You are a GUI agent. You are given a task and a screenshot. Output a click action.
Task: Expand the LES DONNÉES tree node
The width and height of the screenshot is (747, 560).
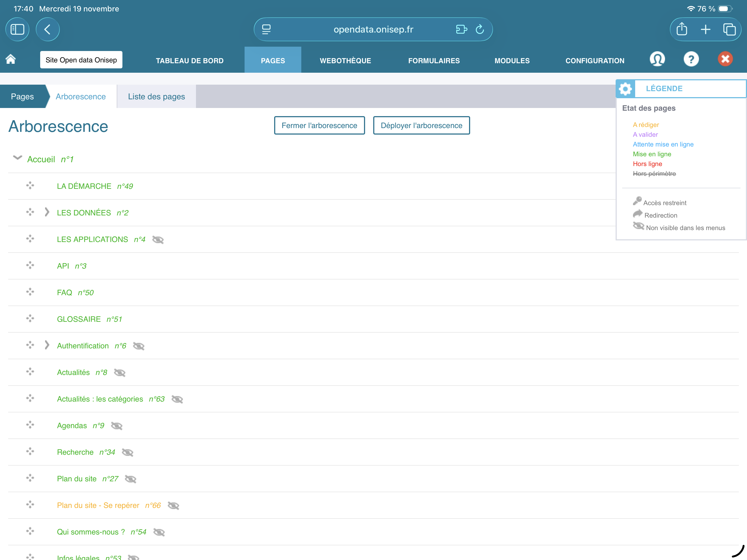[x=47, y=212]
